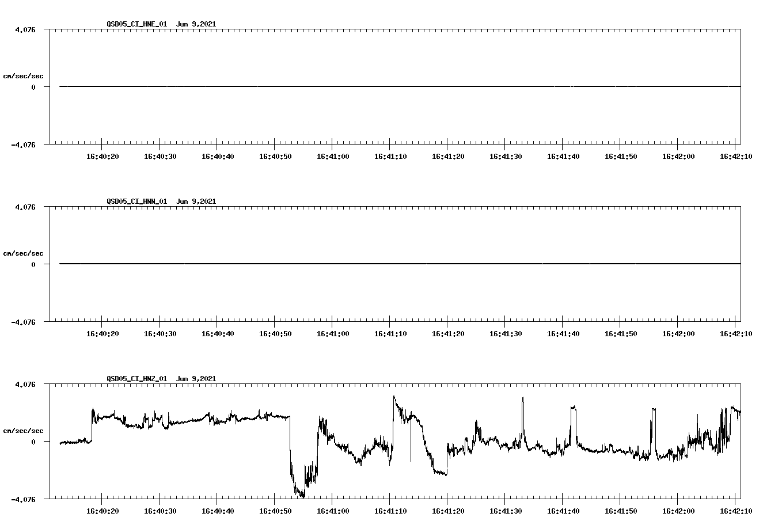Screen dimensions: 782x532
Task: Pick the 16:41:10 time label on HNZ axis
Action: coord(390,511)
